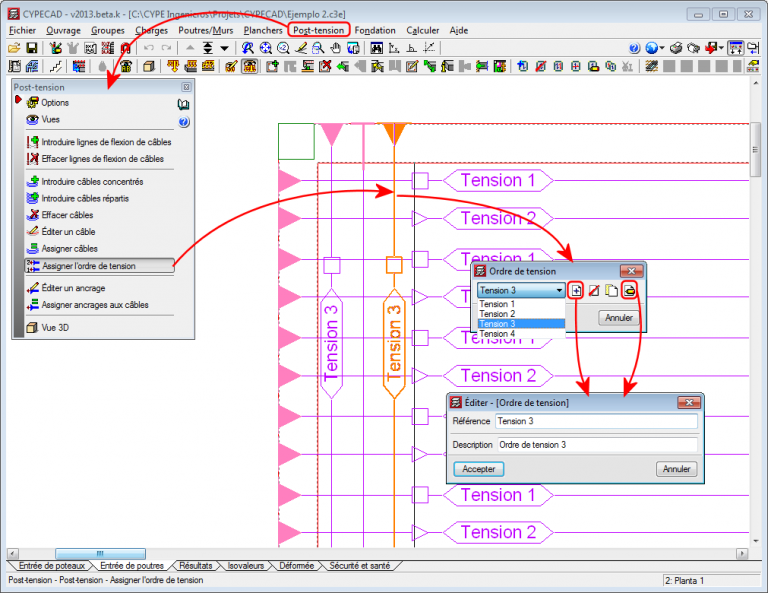Click the blue help question mark in the top toolbar
Screen dimensions: 768x593
634,48
